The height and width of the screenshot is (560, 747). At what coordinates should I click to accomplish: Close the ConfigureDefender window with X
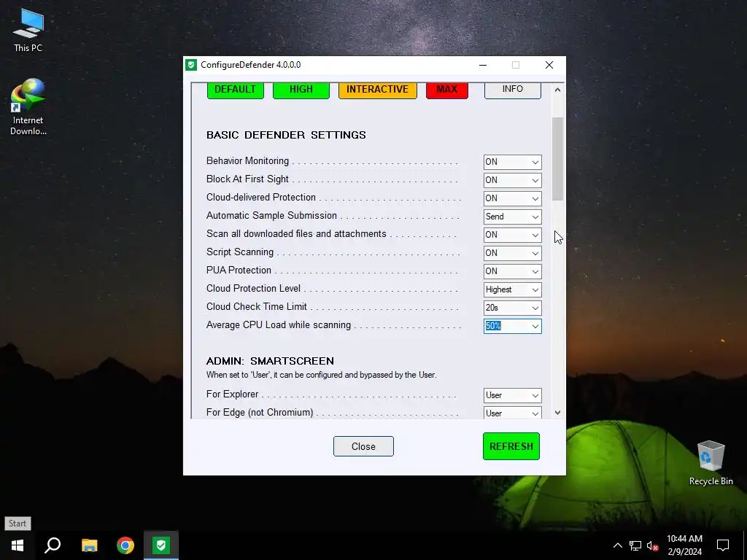click(549, 65)
